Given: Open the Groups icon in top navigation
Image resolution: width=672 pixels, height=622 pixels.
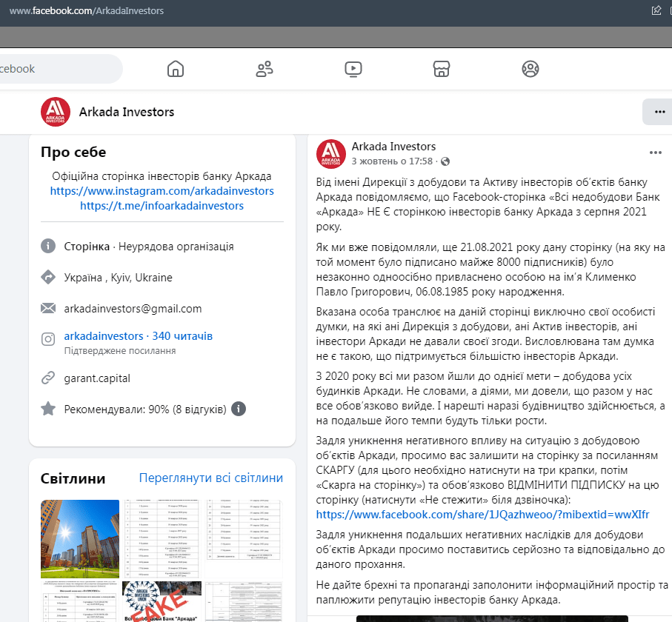Looking at the screenshot, I should pyautogui.click(x=530, y=69).
